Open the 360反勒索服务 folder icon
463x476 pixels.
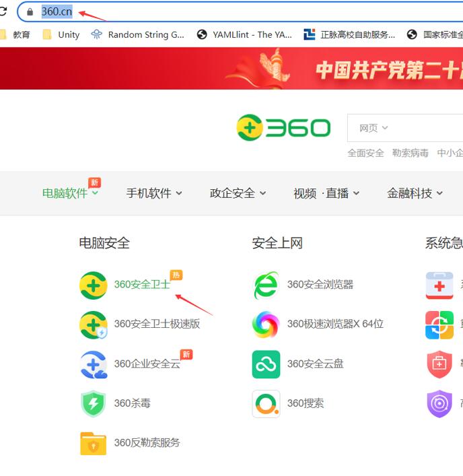click(93, 443)
